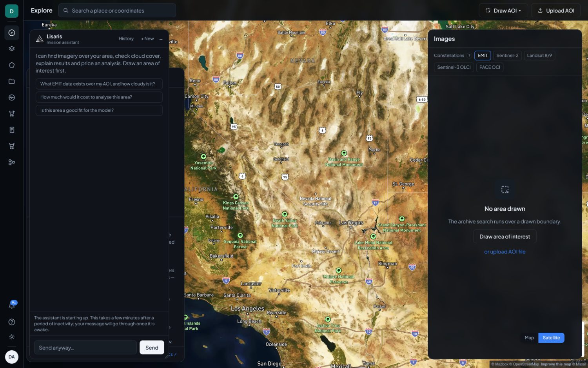
Task: Choose 'Is this area a good fit' suggestion
Action: point(99,111)
